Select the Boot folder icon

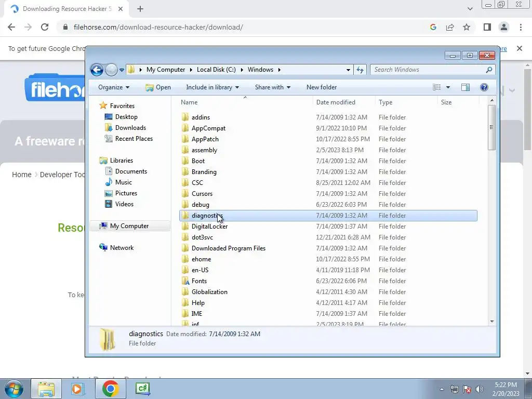[x=185, y=161]
